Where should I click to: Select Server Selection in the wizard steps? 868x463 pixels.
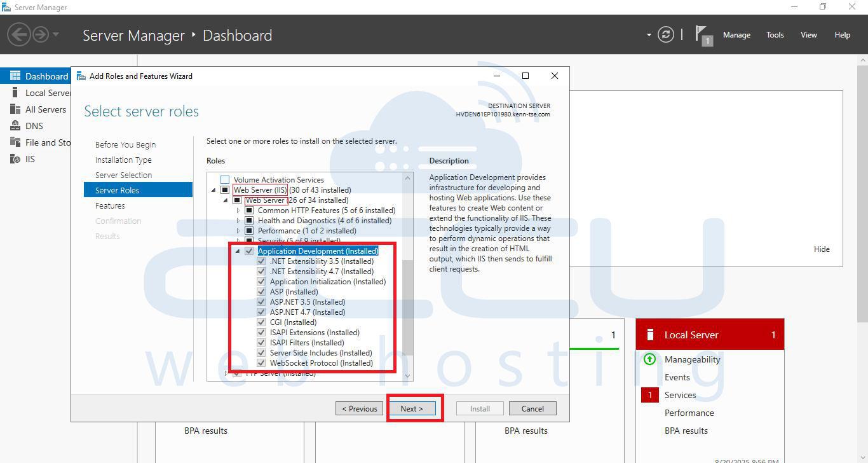123,174
